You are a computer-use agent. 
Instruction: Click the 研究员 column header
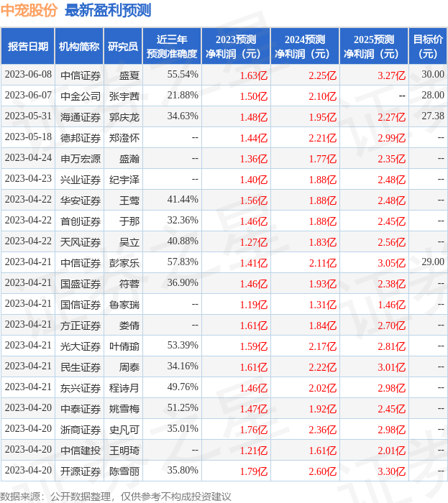[123, 46]
